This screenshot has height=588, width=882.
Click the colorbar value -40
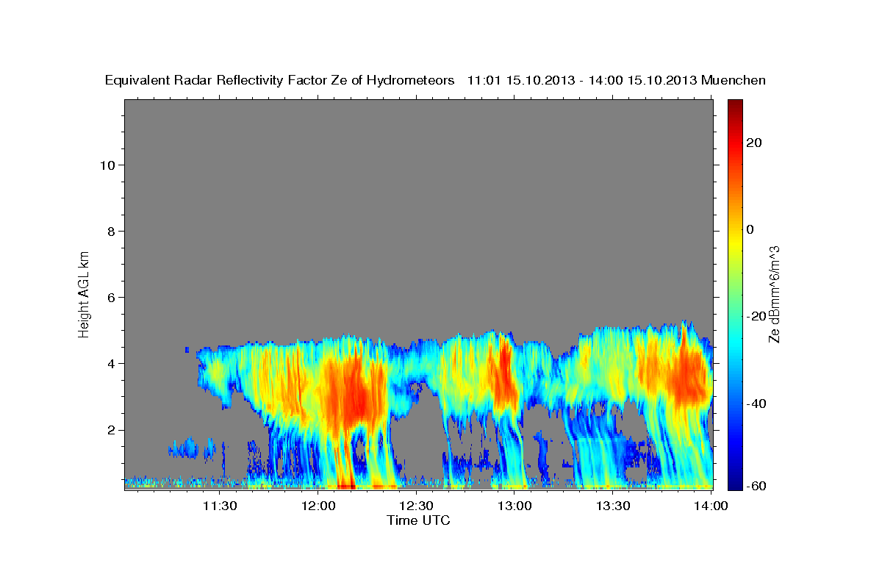coord(757,403)
